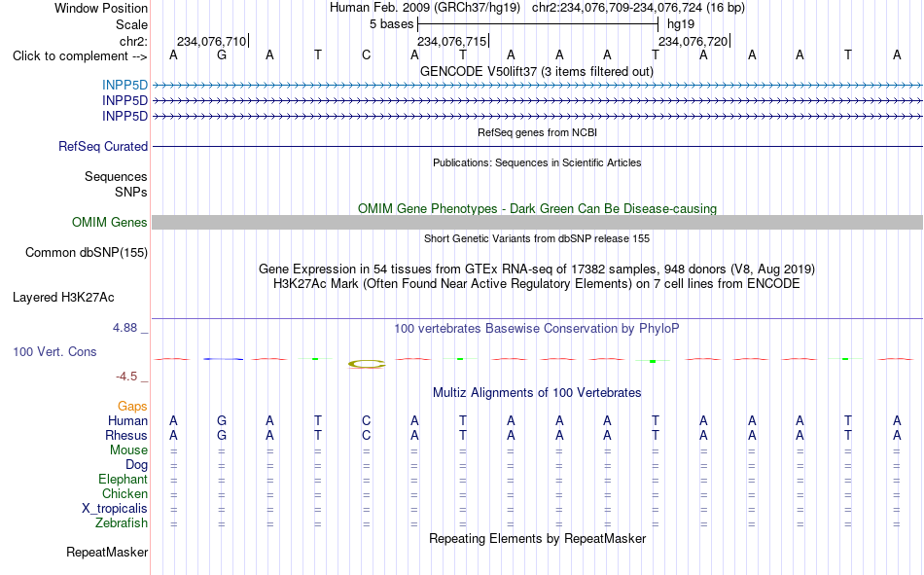Click the orange Gaps label

click(132, 407)
